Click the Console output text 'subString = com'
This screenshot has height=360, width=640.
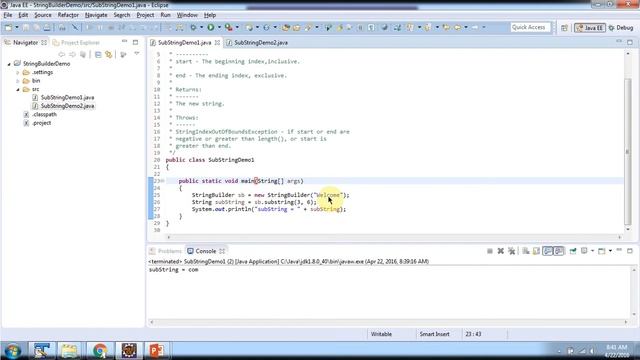(x=173, y=270)
